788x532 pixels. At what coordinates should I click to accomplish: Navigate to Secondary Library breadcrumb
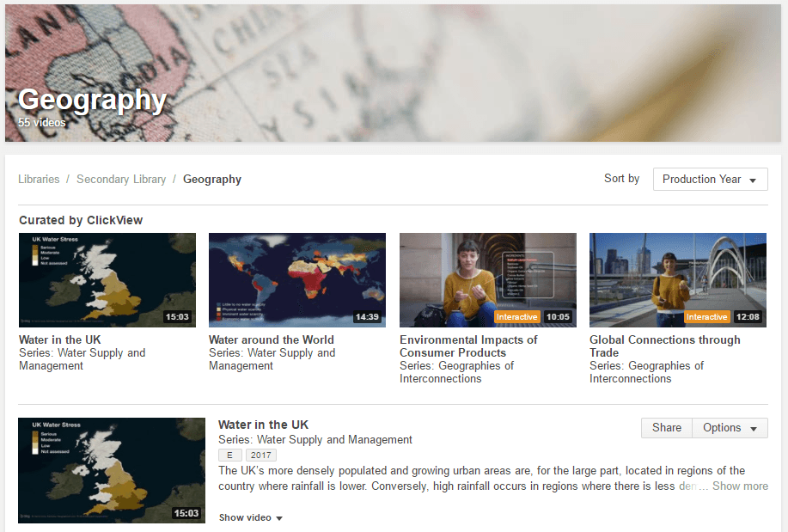pyautogui.click(x=121, y=180)
